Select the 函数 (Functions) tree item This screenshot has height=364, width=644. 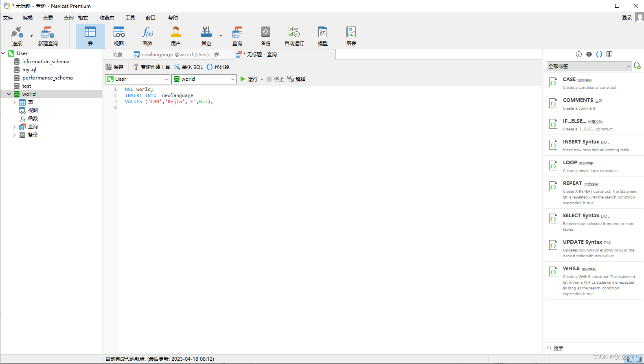[x=33, y=119]
